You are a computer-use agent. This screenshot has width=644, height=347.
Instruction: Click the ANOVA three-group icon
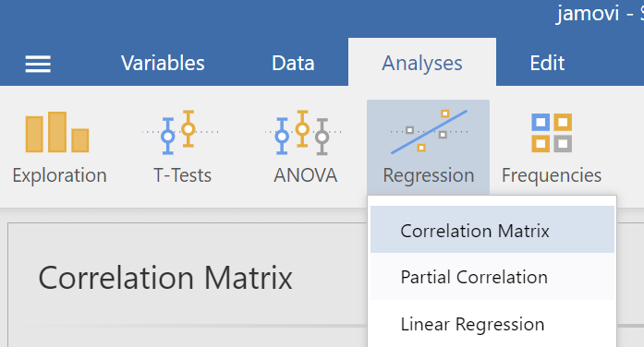[x=303, y=132]
